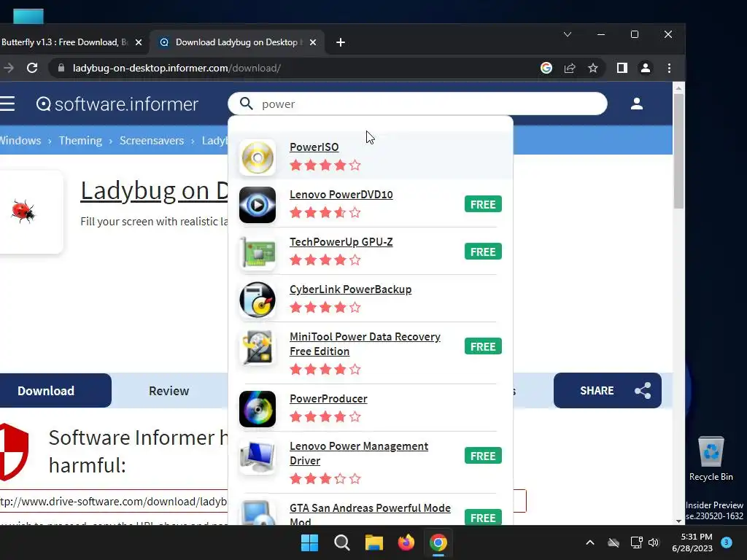The width and height of the screenshot is (747, 560).
Task: Open taskbar Search
Action: click(341, 542)
